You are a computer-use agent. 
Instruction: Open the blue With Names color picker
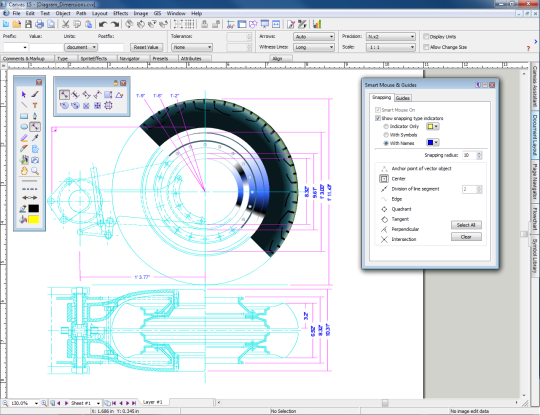tap(433, 143)
